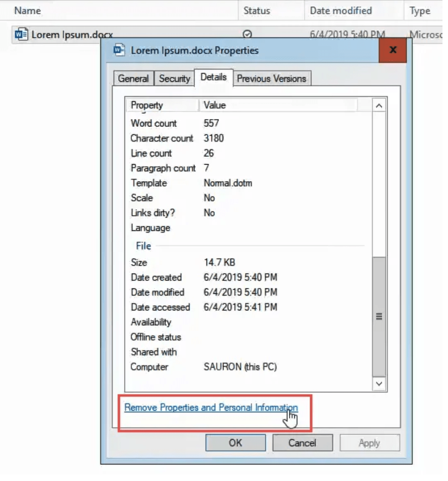Switch to the Security tab
This screenshot has height=481, width=448.
[174, 79]
